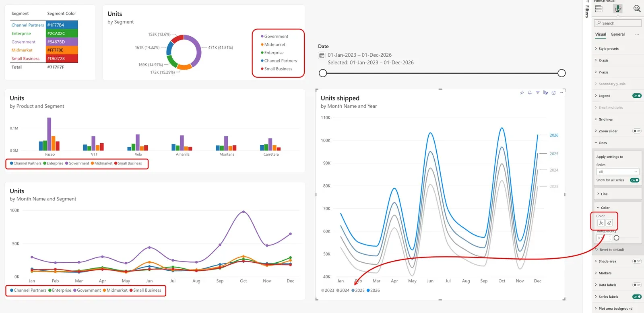Click the #1F77B4 blue color cell
This screenshot has width=644, height=313.
62,25
